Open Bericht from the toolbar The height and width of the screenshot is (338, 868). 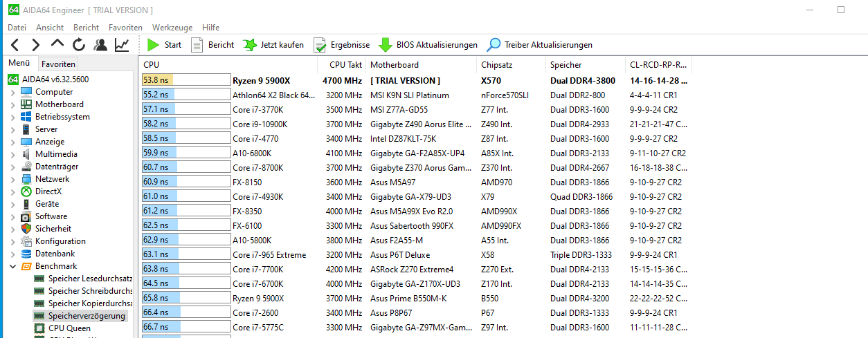click(x=212, y=45)
